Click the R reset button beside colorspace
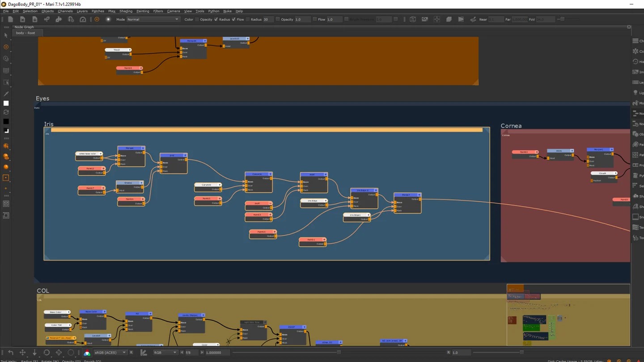Image resolution: width=644 pixels, height=362 pixels. (131, 353)
